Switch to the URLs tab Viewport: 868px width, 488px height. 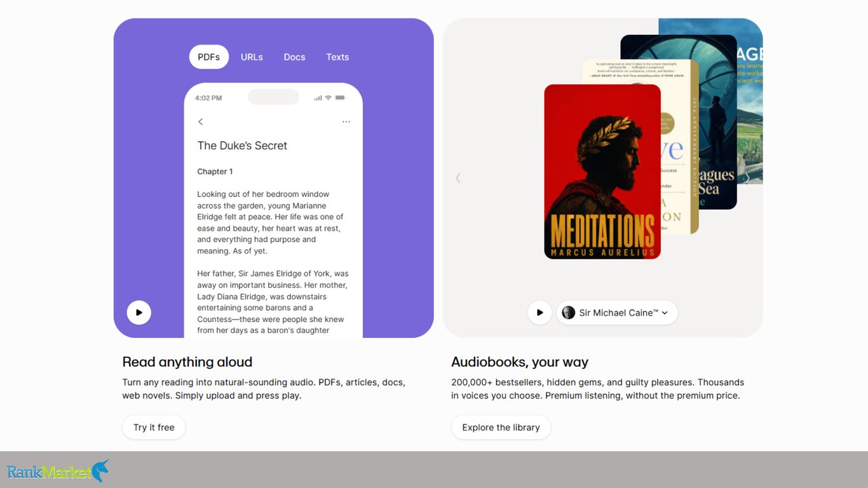click(252, 57)
